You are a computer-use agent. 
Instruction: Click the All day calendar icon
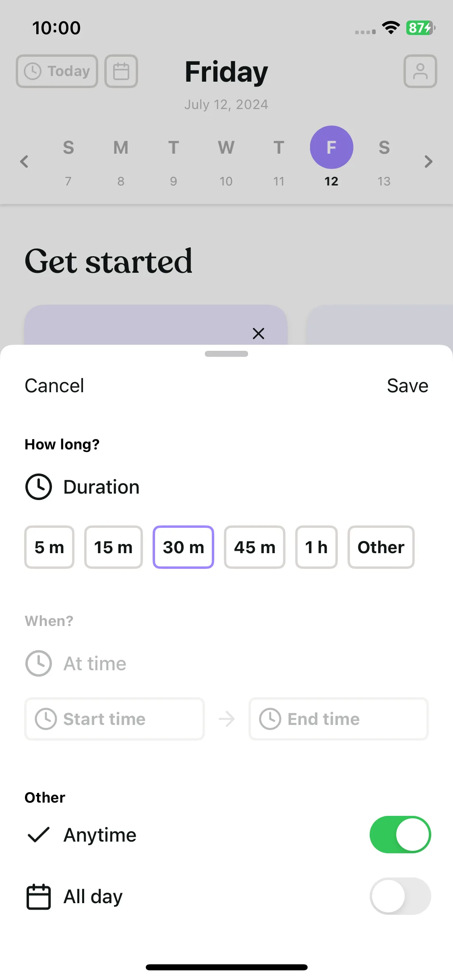[x=39, y=896]
